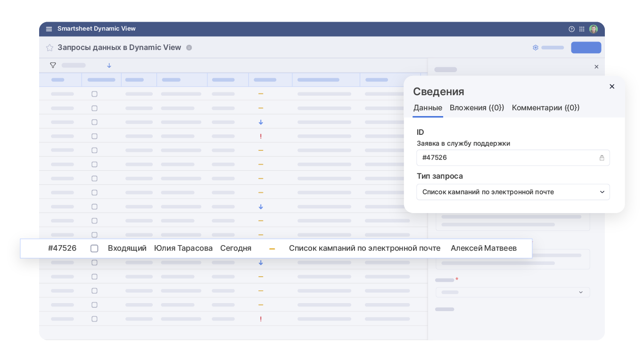The height and width of the screenshot is (362, 644).
Task: Toggle the checkbox in first table row
Action: click(94, 94)
